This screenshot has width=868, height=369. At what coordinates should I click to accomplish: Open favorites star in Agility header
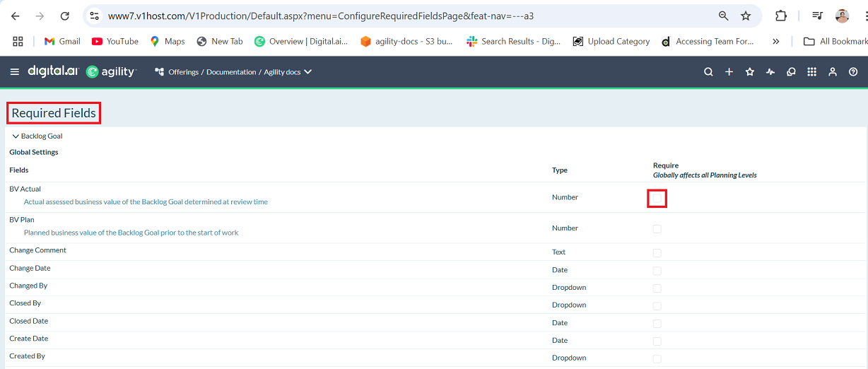pos(750,71)
